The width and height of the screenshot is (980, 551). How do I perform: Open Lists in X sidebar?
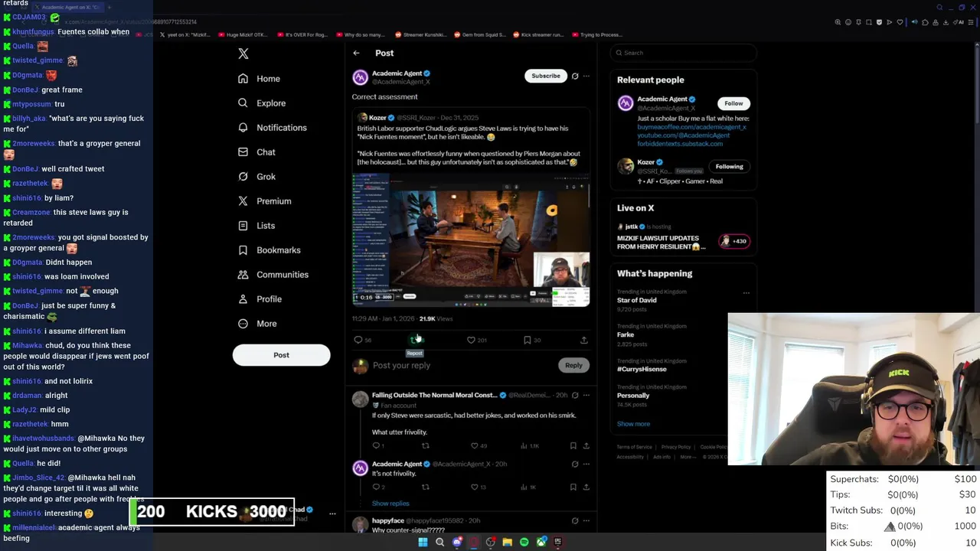[256, 226]
